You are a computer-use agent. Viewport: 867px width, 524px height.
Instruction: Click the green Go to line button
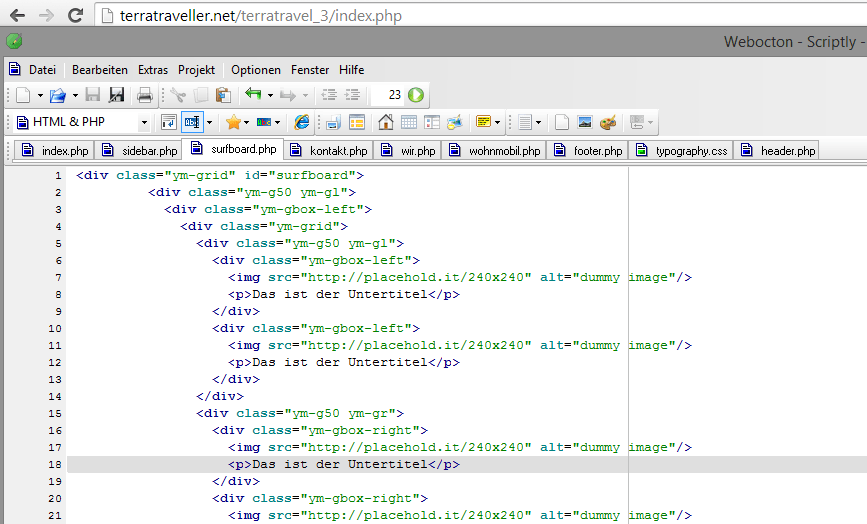pyautogui.click(x=416, y=95)
